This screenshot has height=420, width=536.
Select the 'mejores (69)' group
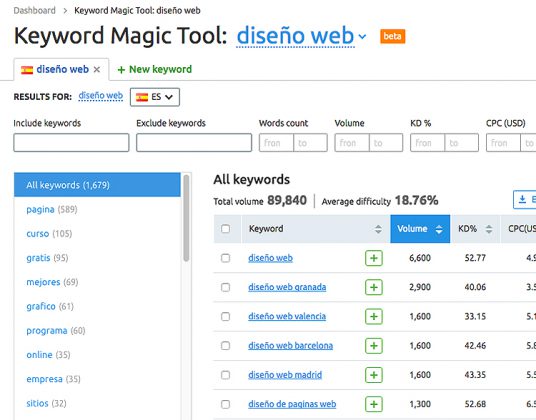(52, 282)
